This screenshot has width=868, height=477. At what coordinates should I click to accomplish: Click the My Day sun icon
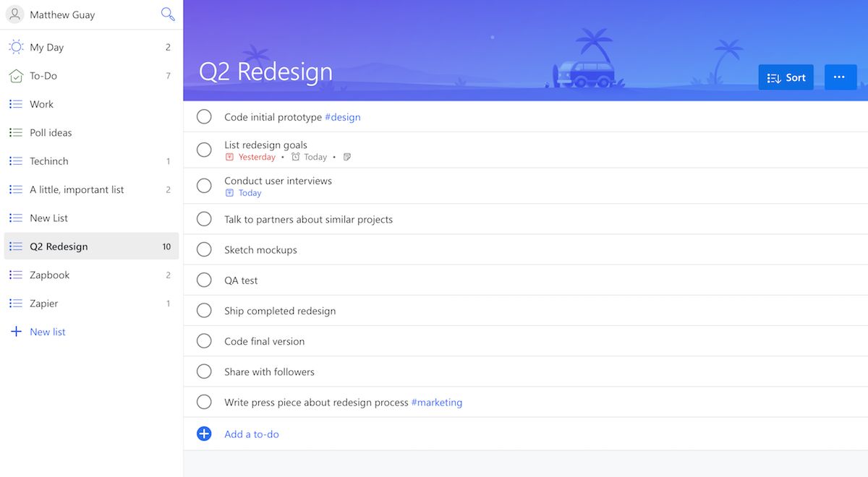pyautogui.click(x=16, y=47)
